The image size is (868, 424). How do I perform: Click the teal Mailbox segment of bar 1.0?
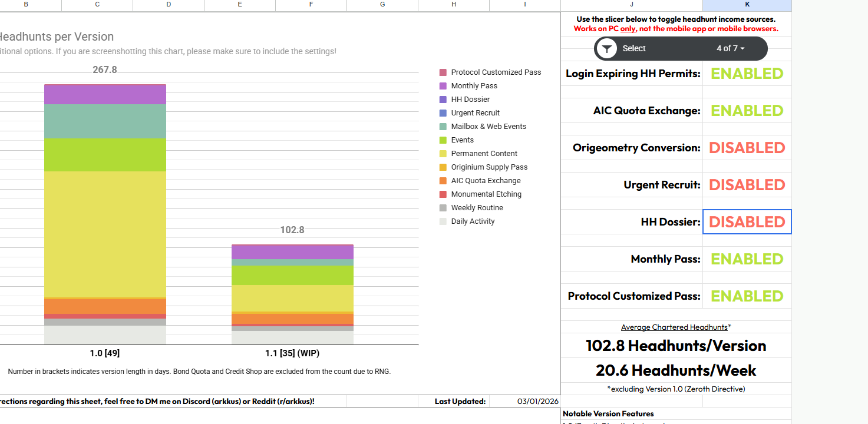coord(105,121)
